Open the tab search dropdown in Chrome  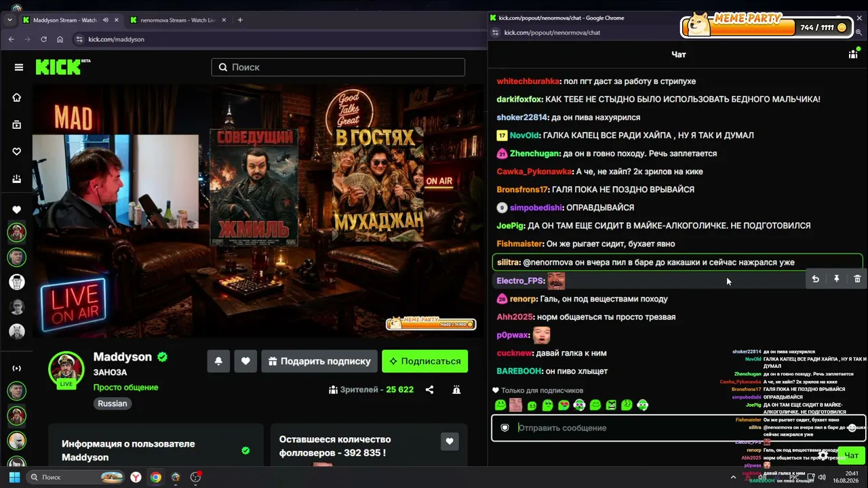pos(9,20)
